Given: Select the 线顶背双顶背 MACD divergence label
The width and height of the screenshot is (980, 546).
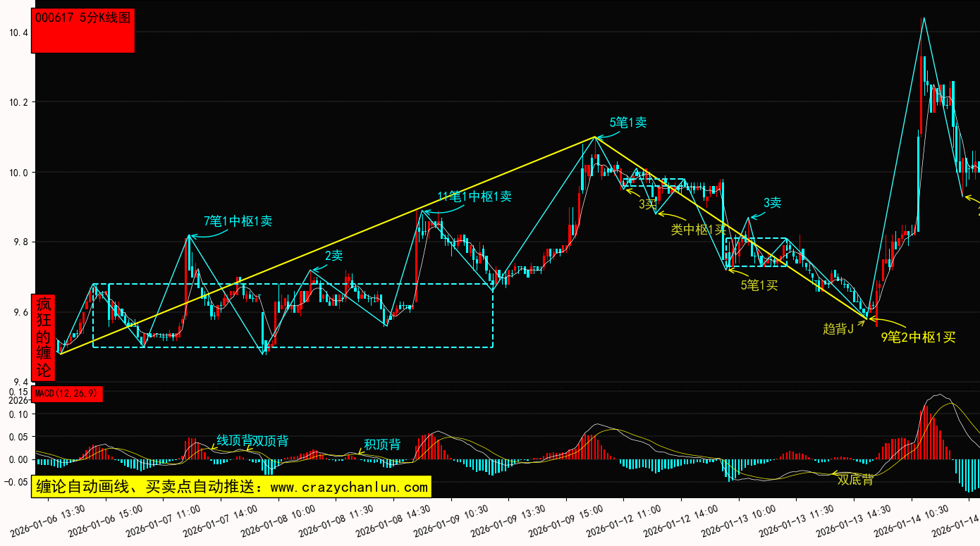Looking at the screenshot, I should coord(252,441).
